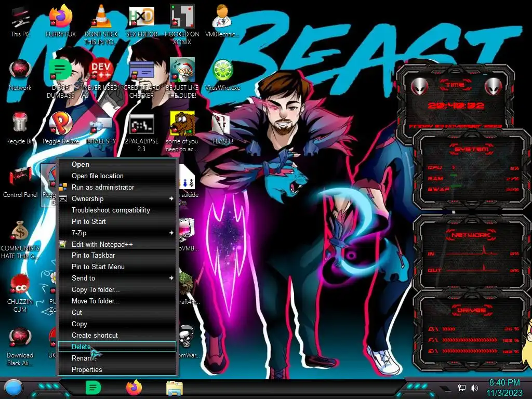Select the green document icon labeled DUMBASS
The height and width of the screenshot is (399, 532).
coord(60,79)
